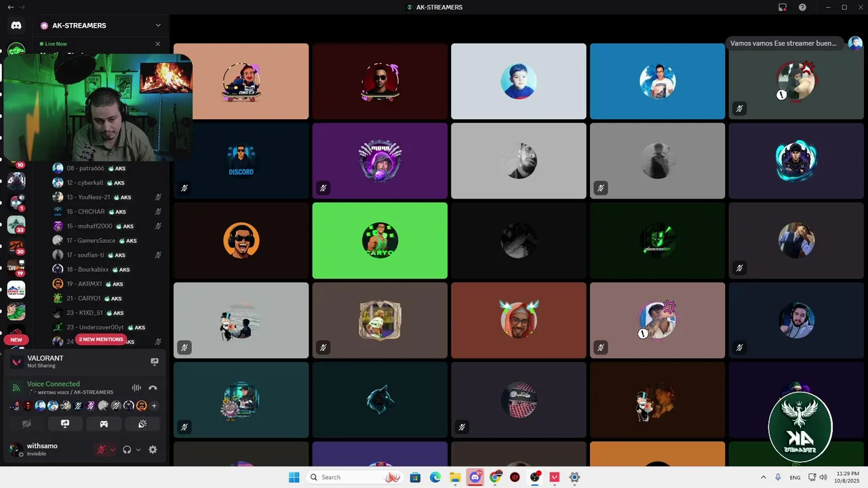The image size is (868, 488).
Task: Focus the CARYO green participant tile
Action: tap(380, 241)
